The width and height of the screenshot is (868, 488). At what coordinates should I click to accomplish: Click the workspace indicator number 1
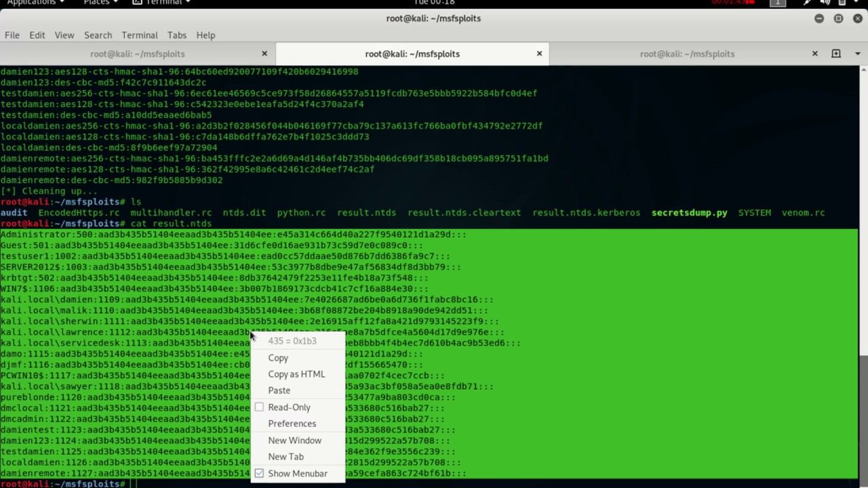[778, 3]
